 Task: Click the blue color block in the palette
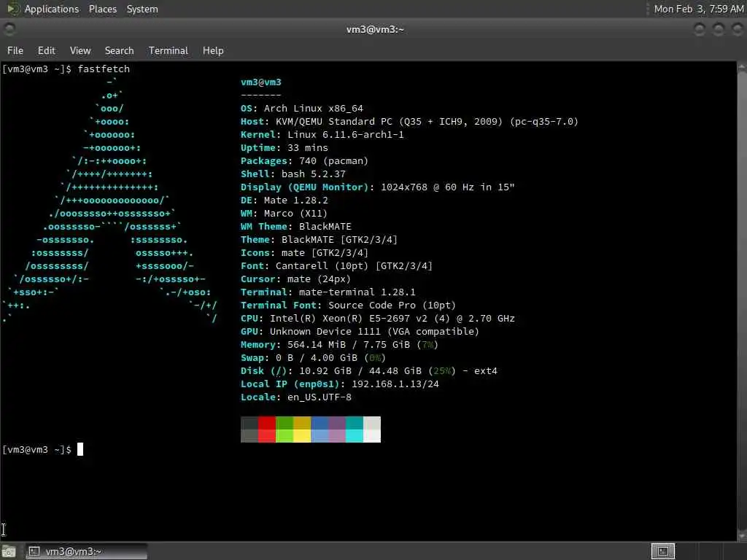(320, 429)
